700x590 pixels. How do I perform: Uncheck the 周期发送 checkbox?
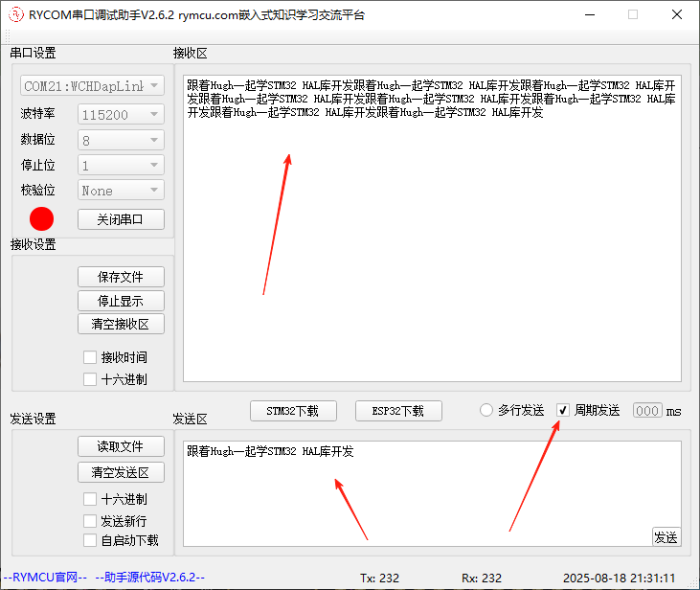click(x=563, y=410)
